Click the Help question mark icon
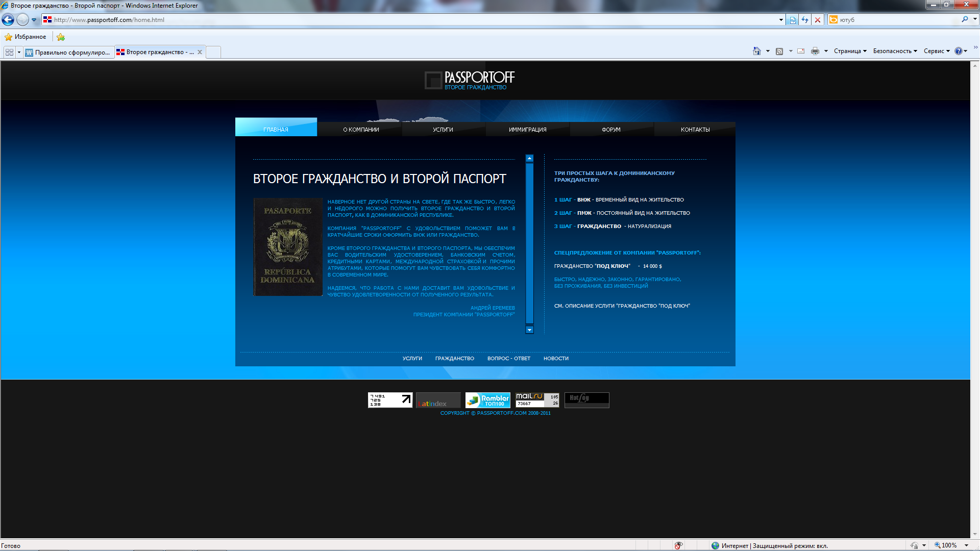 pos(959,51)
